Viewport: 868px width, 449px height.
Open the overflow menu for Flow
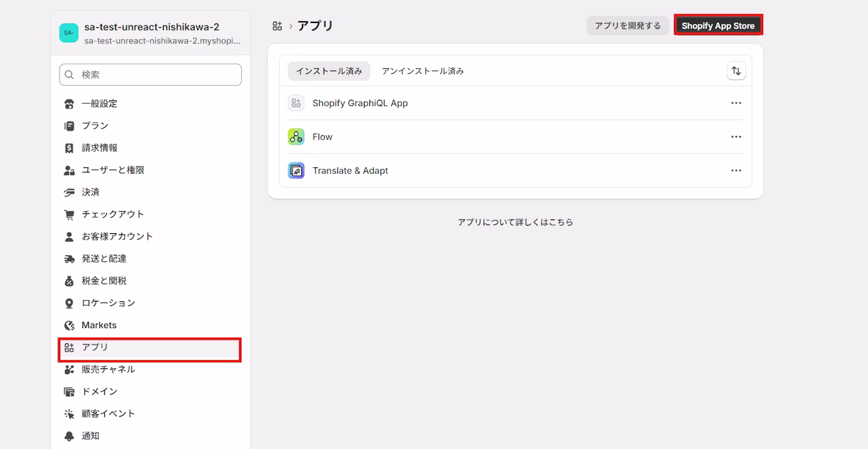point(736,136)
